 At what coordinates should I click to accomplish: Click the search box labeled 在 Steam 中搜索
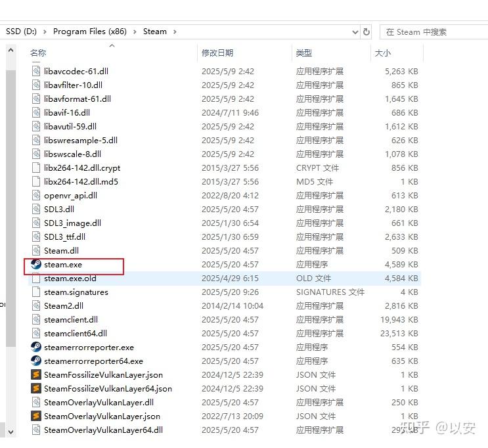433,32
